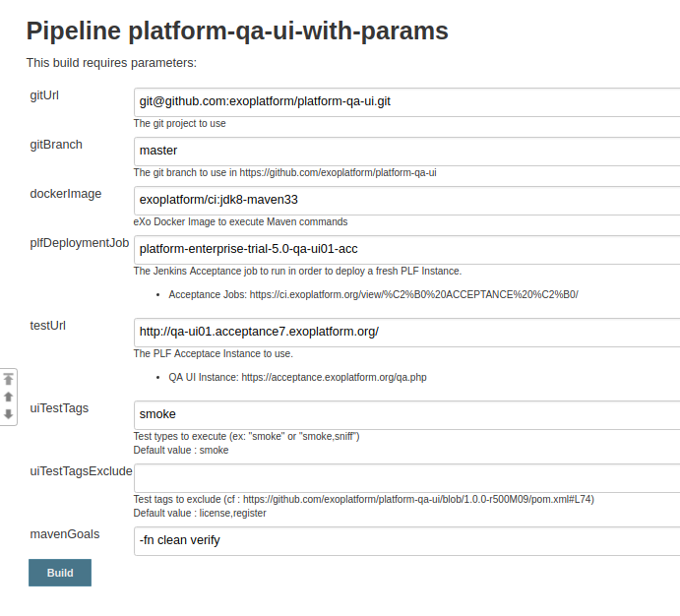This screenshot has height=616, width=680.
Task: Click the down arrow icon in side widget
Action: [x=9, y=414]
